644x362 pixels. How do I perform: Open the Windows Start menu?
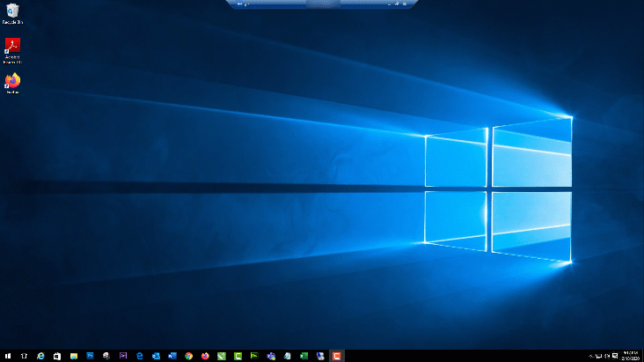(x=8, y=356)
